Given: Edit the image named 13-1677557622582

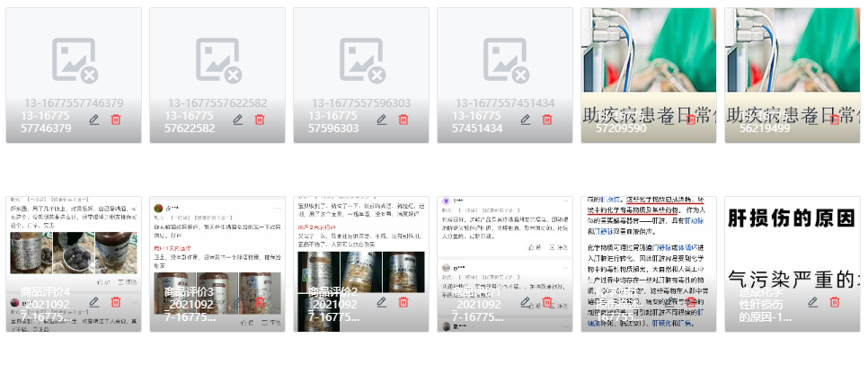Looking at the screenshot, I should click(238, 119).
